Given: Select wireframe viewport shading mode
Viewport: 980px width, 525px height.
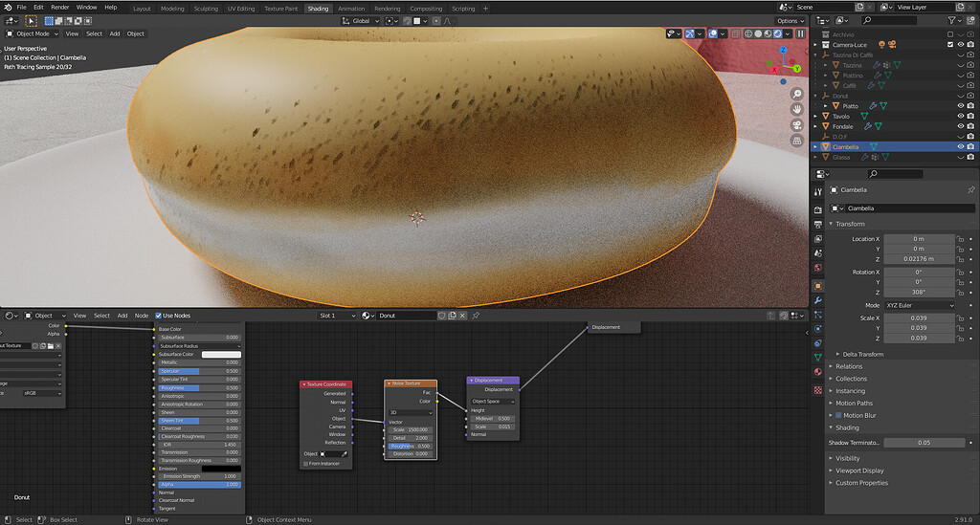Looking at the screenshot, I should coord(748,33).
